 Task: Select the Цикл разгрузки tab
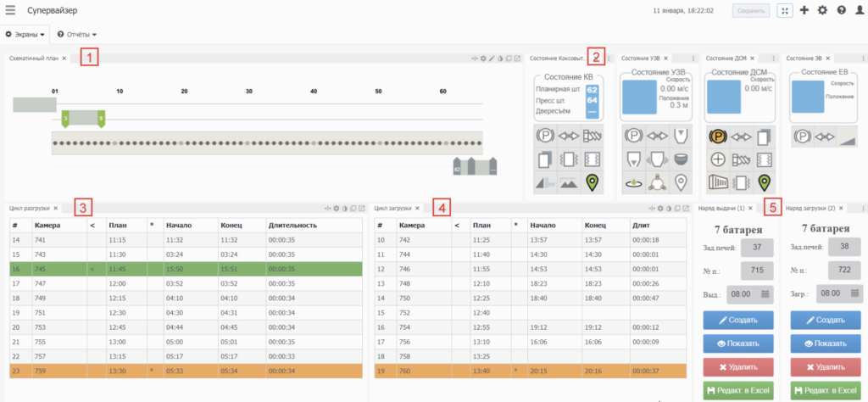[30, 208]
